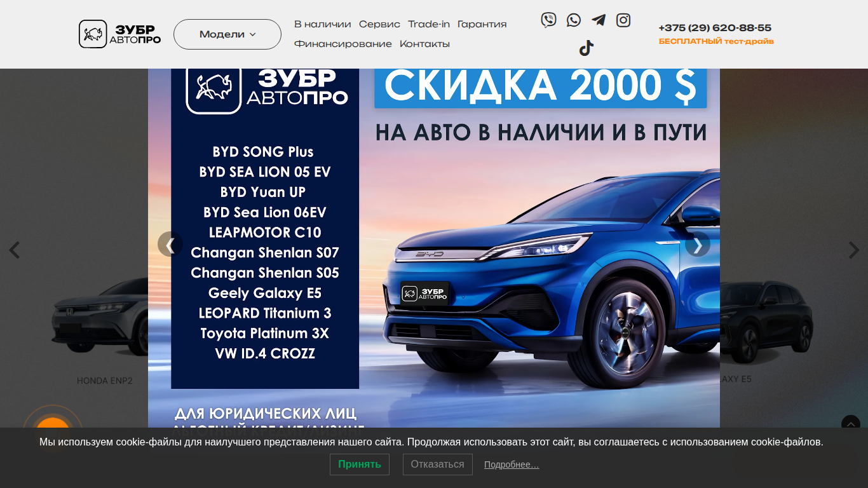Show the next banner slide
This screenshot has height=488, width=868.
click(x=698, y=244)
